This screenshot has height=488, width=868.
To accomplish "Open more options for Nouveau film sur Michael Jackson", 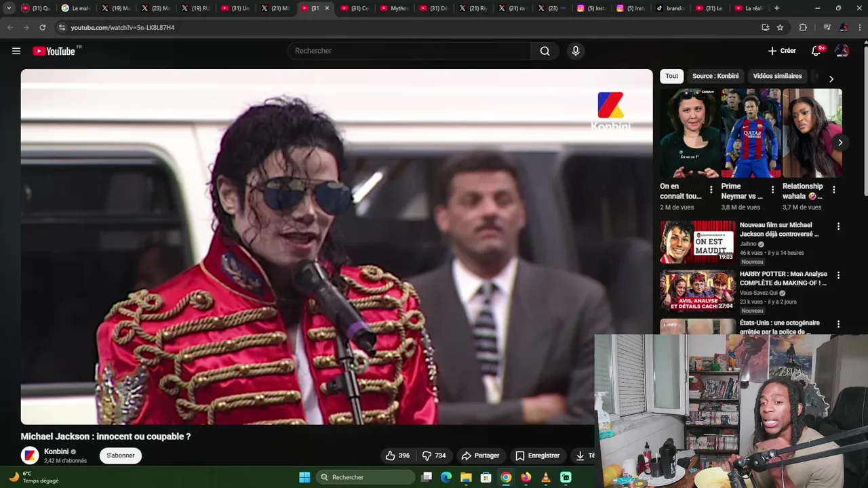I will click(x=838, y=226).
